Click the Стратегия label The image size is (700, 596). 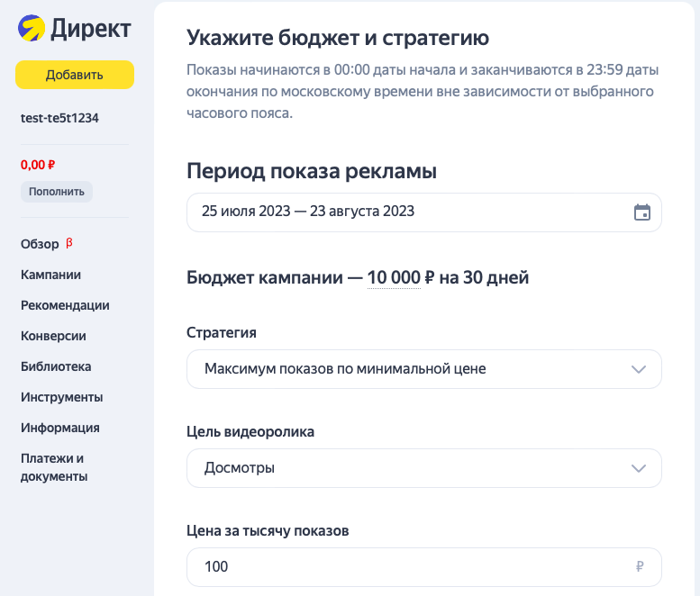(x=222, y=333)
